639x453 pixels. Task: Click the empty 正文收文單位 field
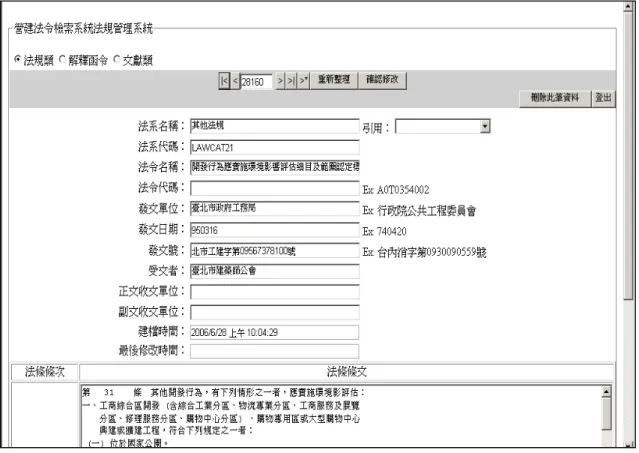tap(275, 292)
